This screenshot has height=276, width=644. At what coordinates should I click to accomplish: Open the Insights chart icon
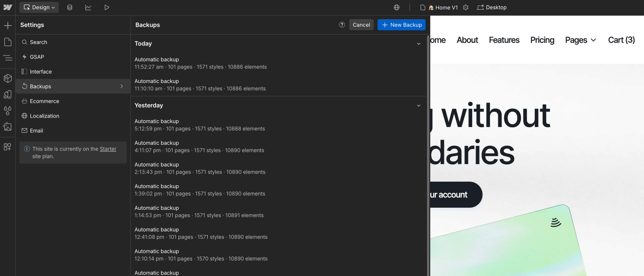coord(88,8)
